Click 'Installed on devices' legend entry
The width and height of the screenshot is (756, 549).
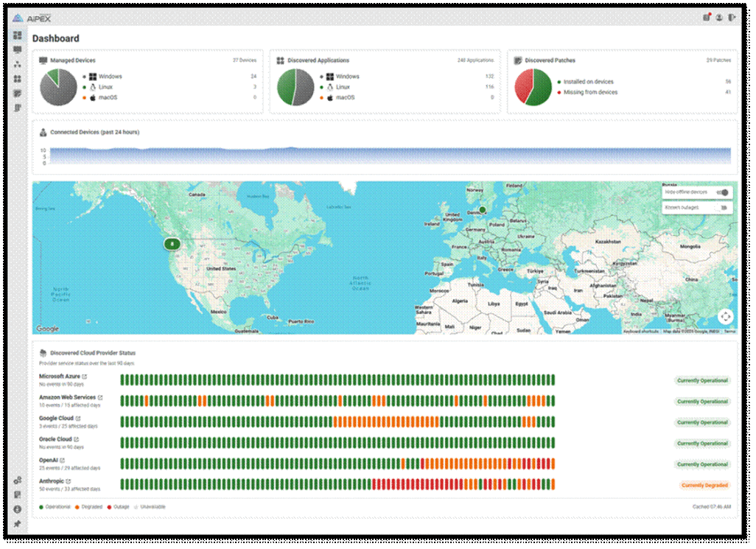(585, 82)
